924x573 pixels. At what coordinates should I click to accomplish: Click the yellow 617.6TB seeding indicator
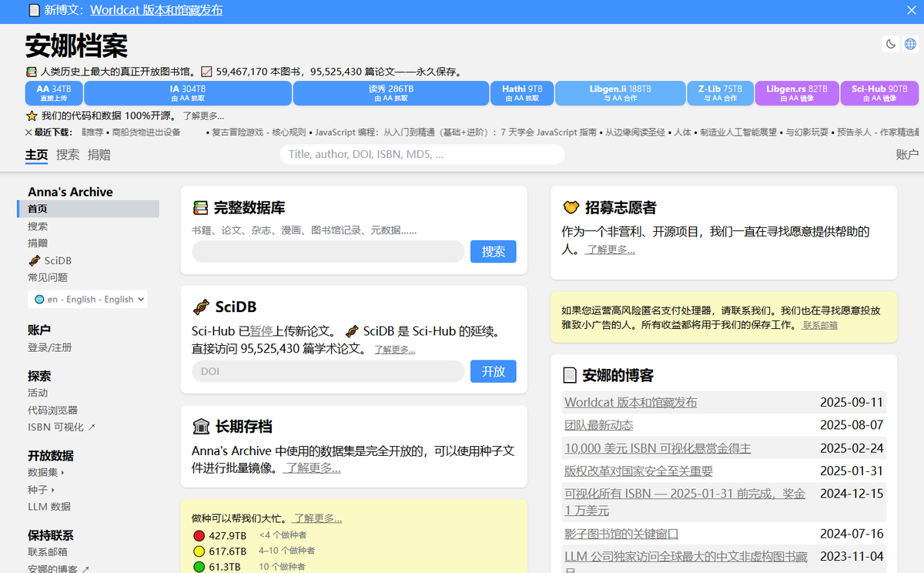(x=199, y=551)
